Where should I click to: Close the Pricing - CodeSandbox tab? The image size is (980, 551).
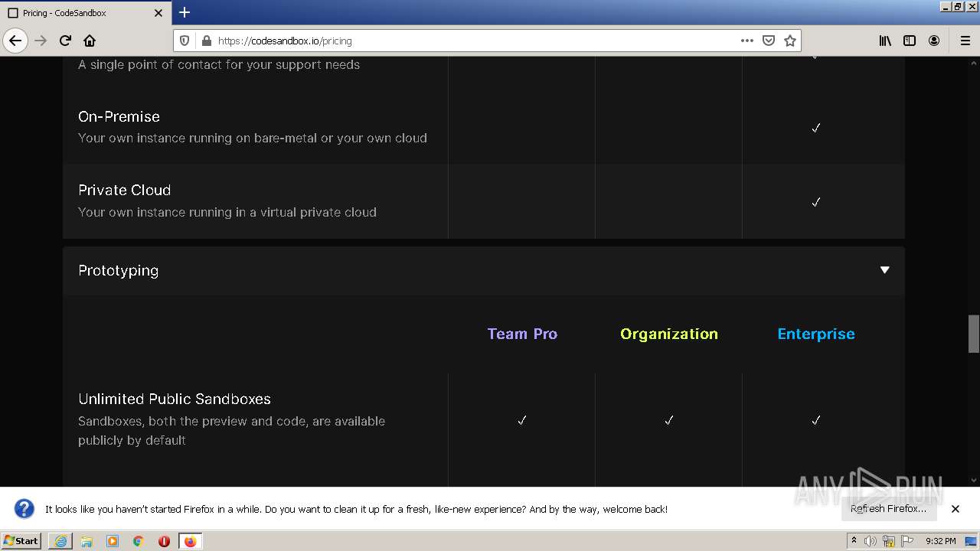tap(158, 13)
